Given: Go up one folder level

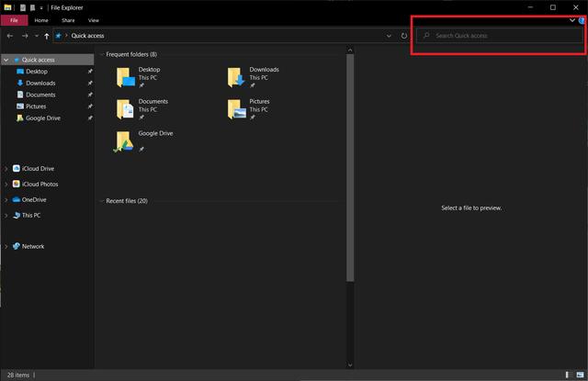Looking at the screenshot, I should (47, 36).
